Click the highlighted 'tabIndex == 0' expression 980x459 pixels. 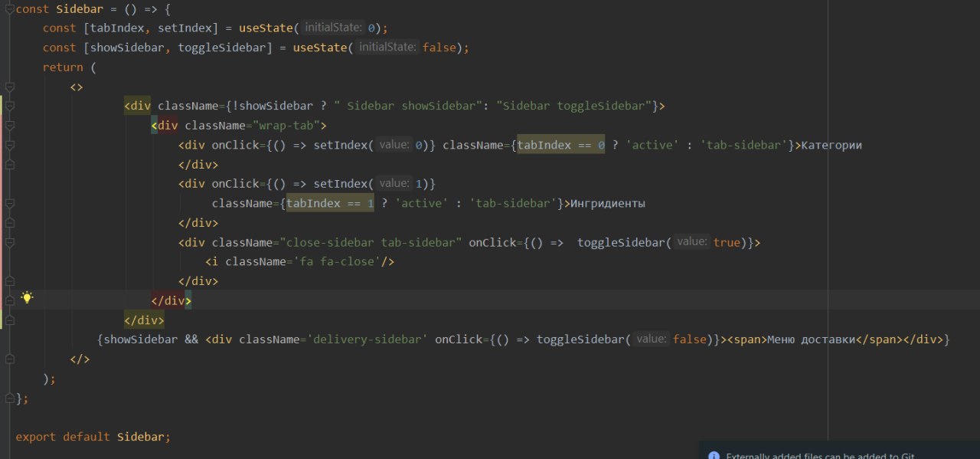(x=561, y=146)
